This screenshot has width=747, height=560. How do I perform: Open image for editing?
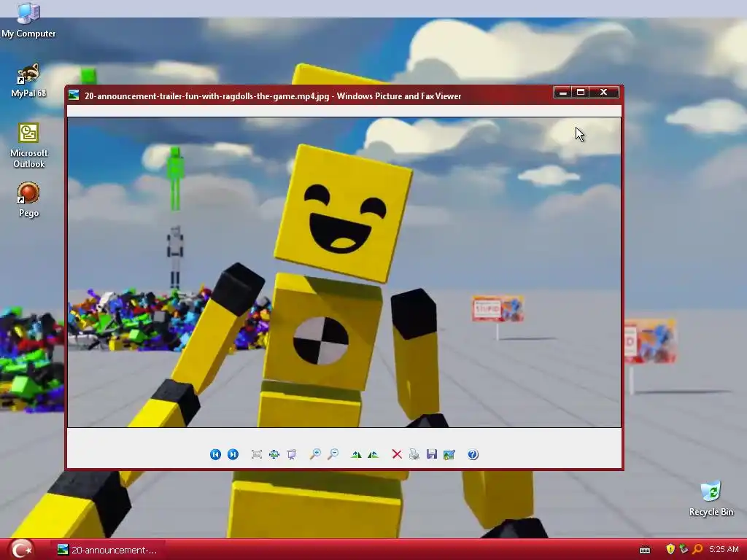point(449,454)
